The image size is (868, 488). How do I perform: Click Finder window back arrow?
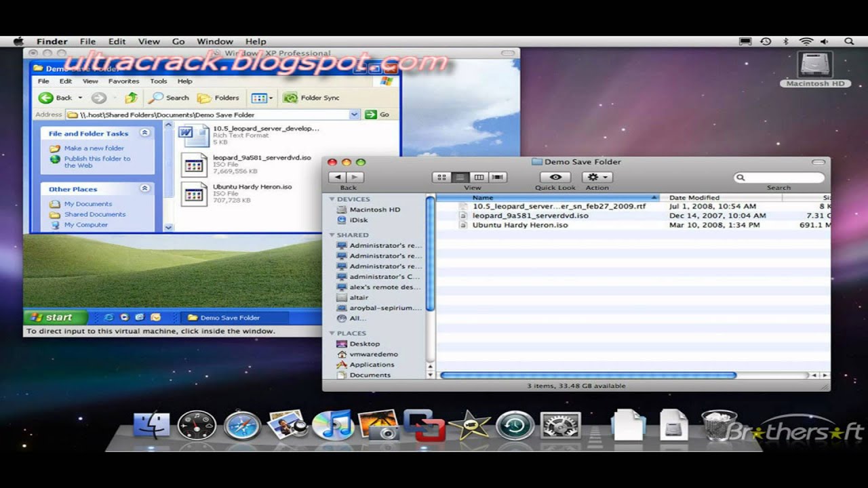click(338, 177)
